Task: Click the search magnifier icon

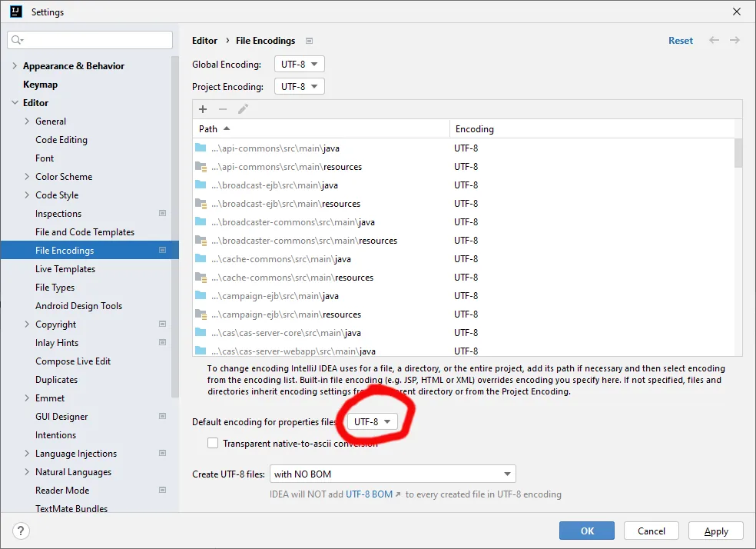Action: (x=17, y=39)
